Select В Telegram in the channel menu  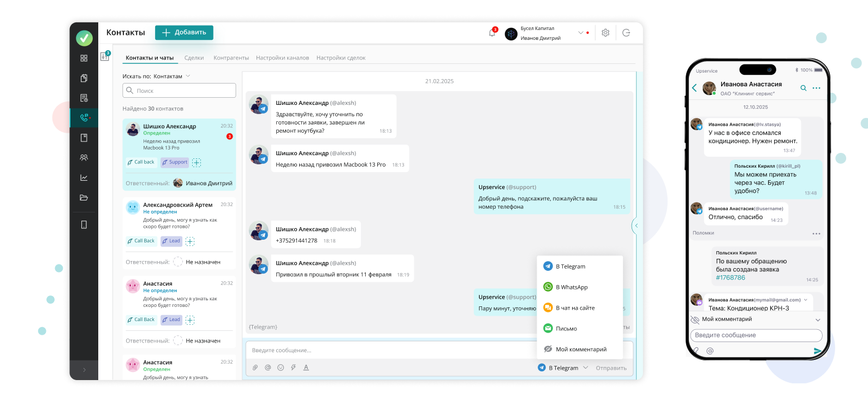tap(580, 266)
